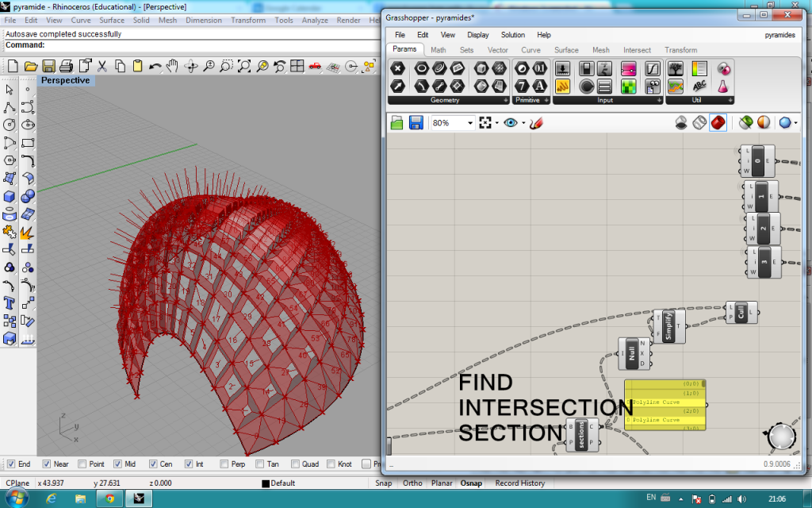This screenshot has width=812, height=508.
Task: Click the Text primitive parameter icon
Action: point(539,86)
